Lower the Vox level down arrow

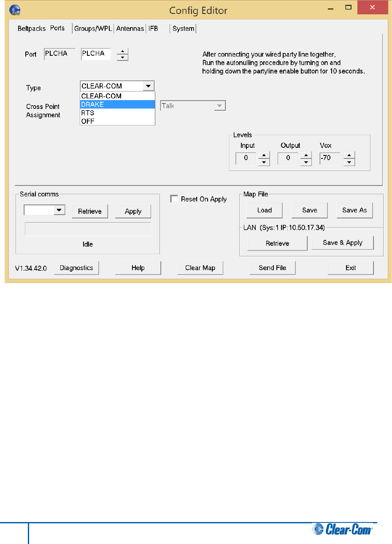pyautogui.click(x=349, y=163)
